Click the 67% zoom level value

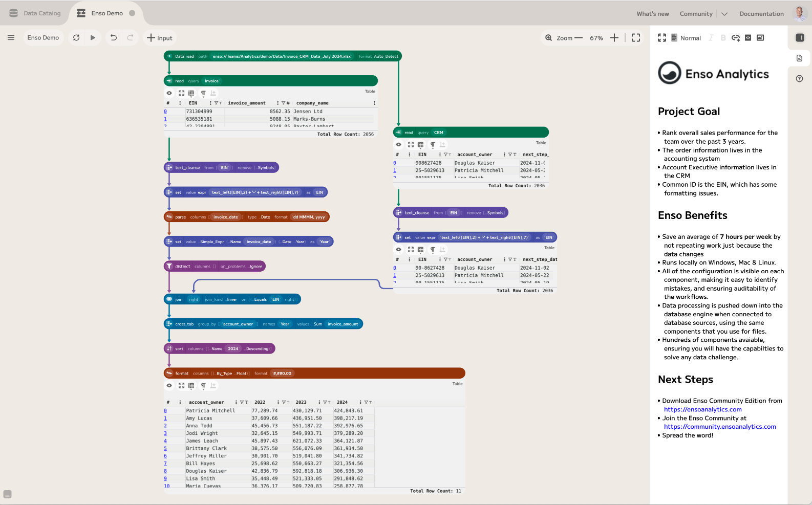coord(596,38)
